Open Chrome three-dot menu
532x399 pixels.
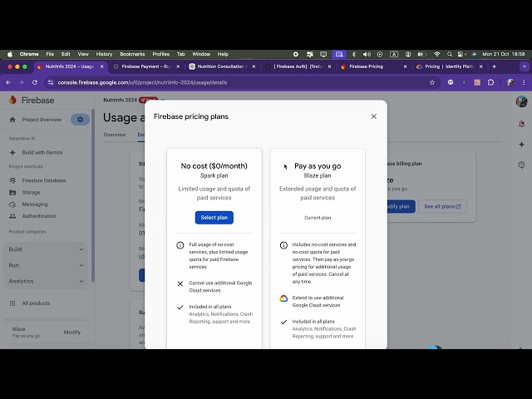(524, 82)
